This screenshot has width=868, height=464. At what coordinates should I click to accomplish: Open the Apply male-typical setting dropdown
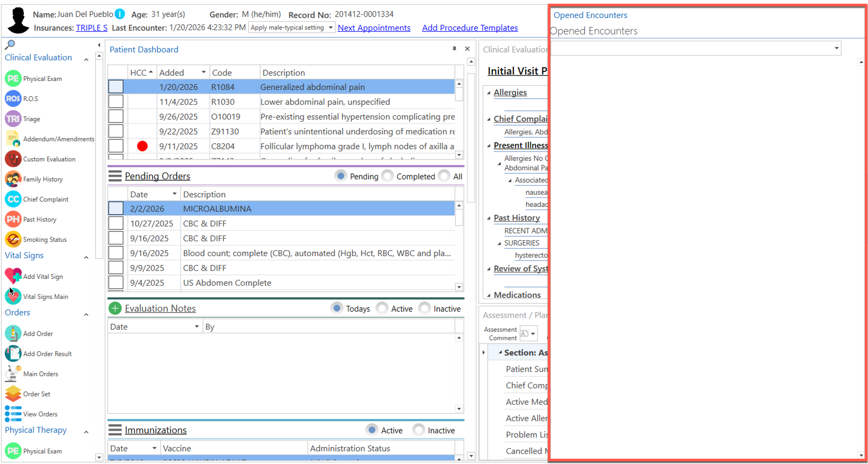coord(331,28)
